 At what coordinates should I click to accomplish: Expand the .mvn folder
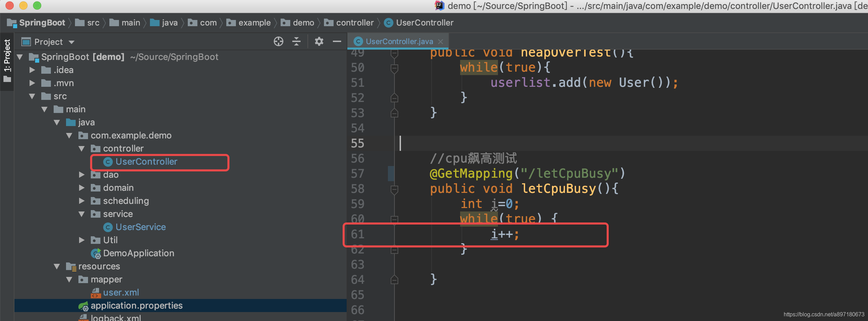[x=32, y=83]
